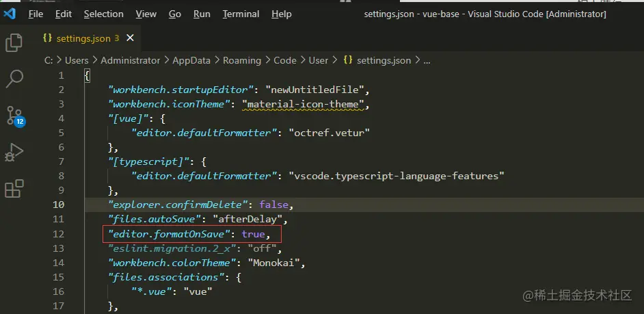644x314 pixels.
Task: Click the User breadcrumb segment
Action: coord(319,60)
